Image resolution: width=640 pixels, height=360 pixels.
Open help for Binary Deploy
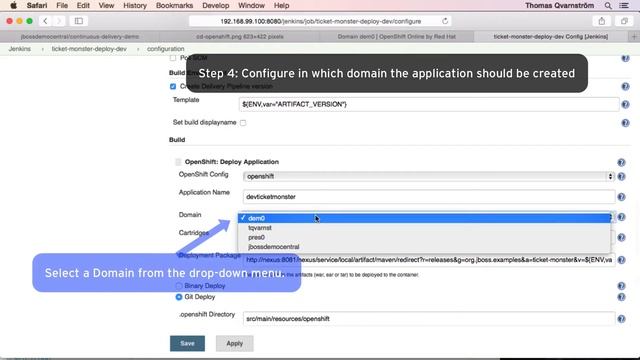pyautogui.click(x=621, y=286)
